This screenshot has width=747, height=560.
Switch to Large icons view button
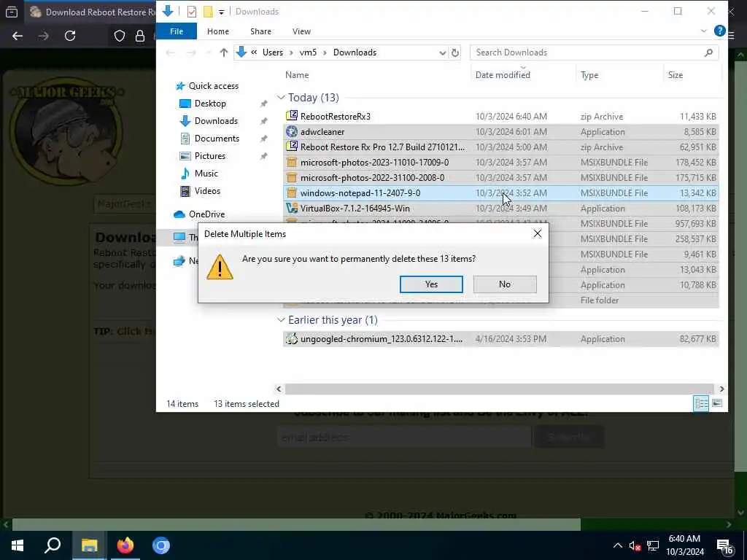716,403
